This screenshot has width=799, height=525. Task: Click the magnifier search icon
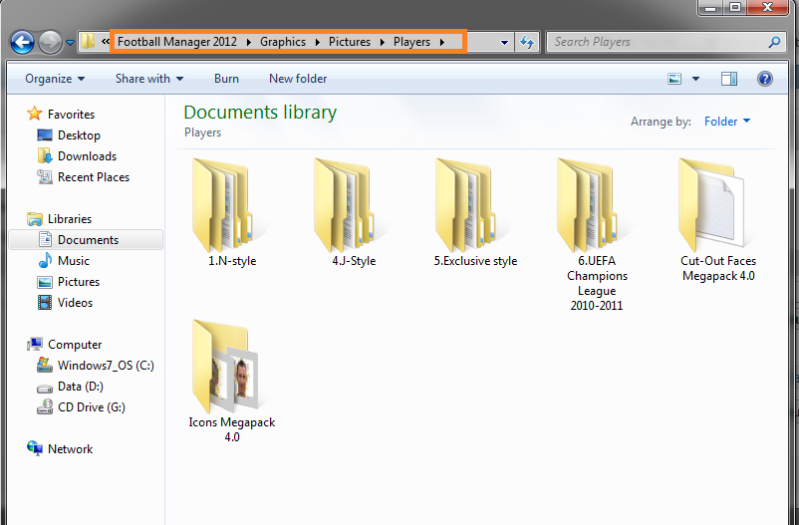point(774,42)
